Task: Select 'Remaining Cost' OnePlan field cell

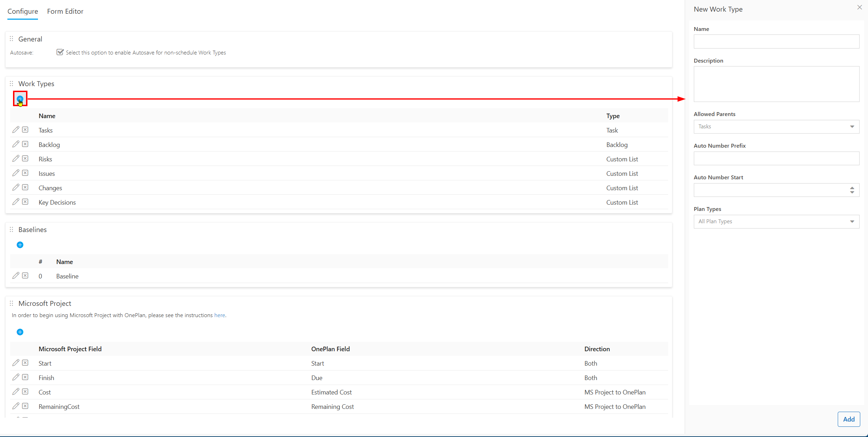Action: (x=332, y=406)
